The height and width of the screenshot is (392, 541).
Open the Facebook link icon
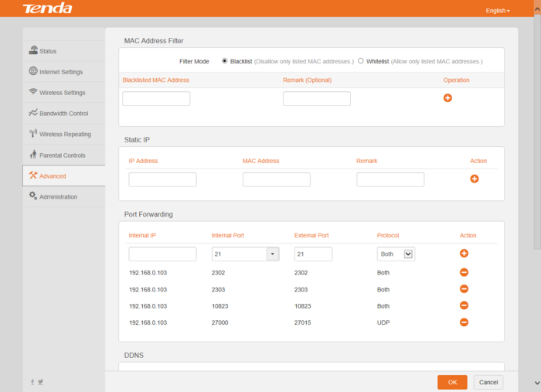[32, 382]
